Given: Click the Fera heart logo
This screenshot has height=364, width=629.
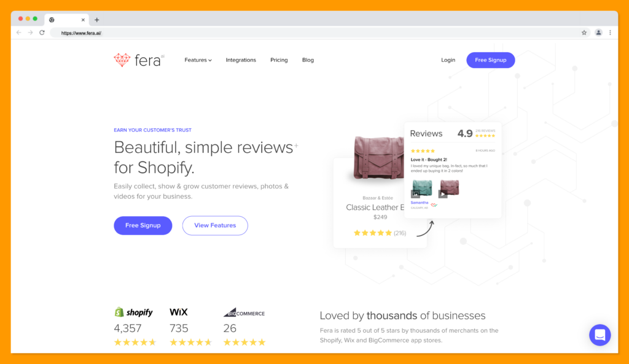Looking at the screenshot, I should pyautogui.click(x=122, y=60).
